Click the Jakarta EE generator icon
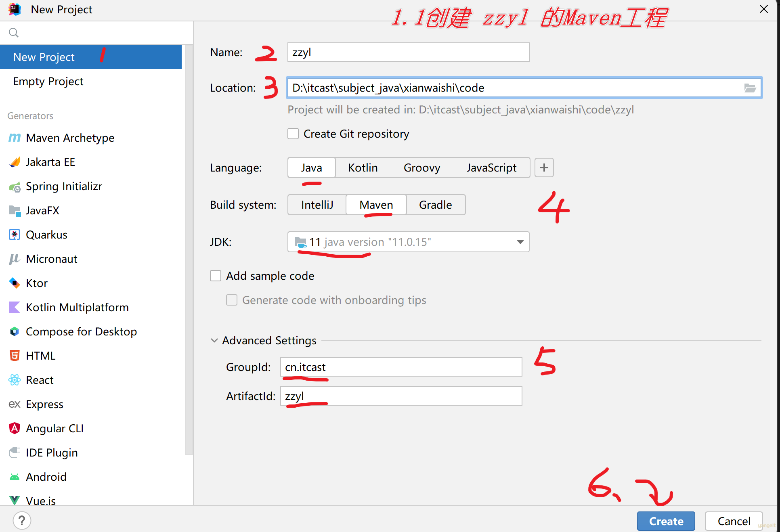The image size is (780, 532). click(x=15, y=162)
